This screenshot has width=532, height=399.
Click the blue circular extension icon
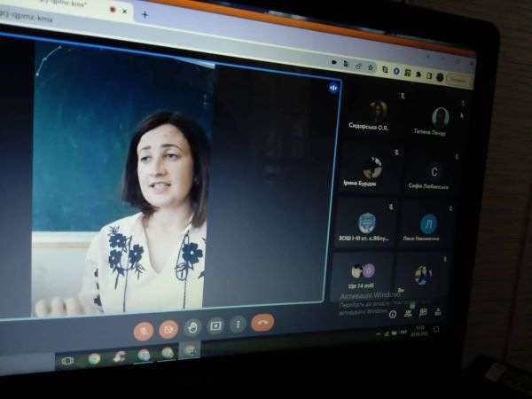click(x=395, y=71)
